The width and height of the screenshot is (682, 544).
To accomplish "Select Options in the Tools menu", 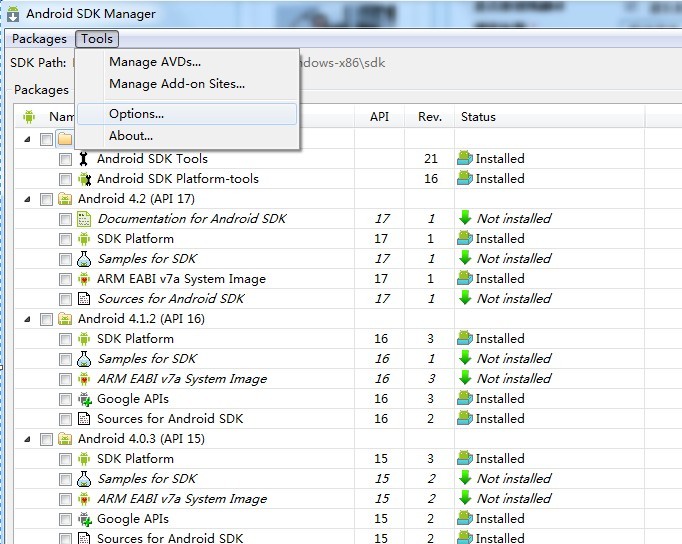I will click(187, 114).
